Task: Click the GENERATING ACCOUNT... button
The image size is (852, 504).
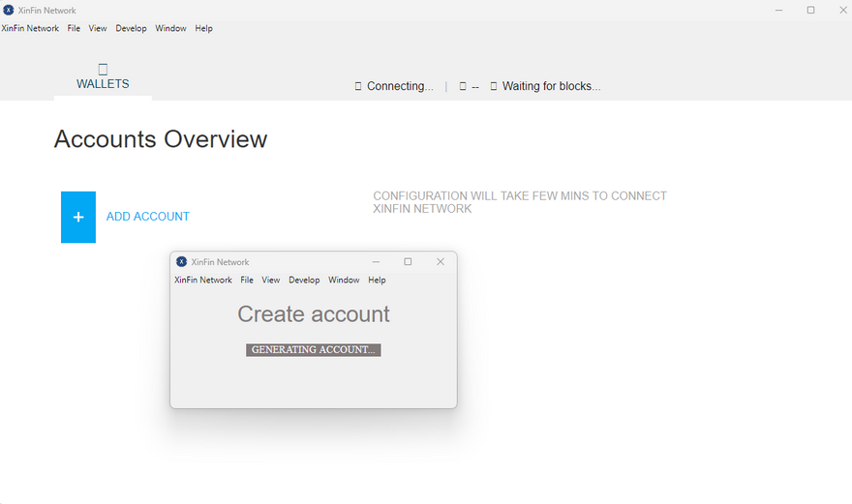Action: click(x=314, y=350)
